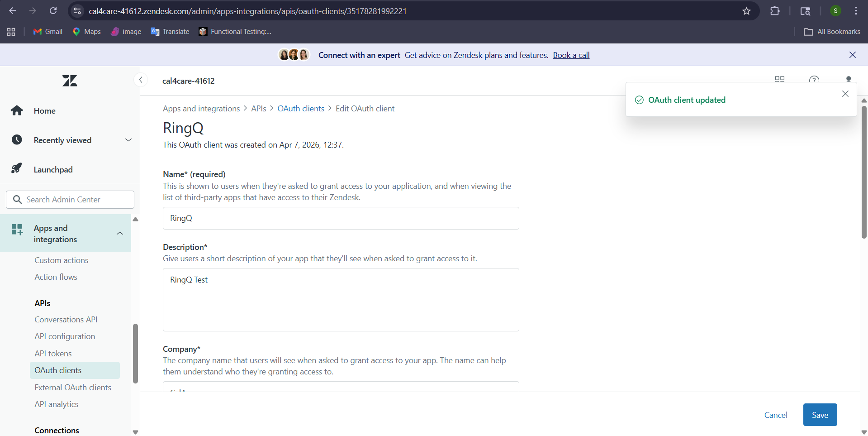Click the cal4care-41612 account name
Image resolution: width=868 pixels, height=436 pixels.
tap(189, 81)
